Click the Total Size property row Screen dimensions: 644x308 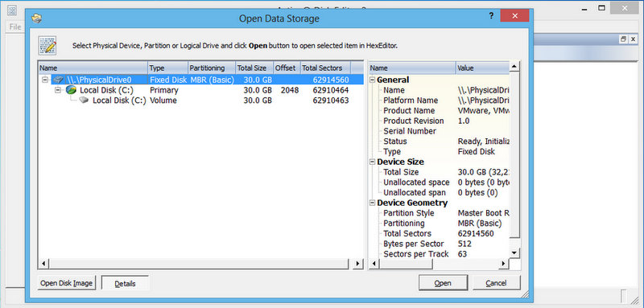[x=439, y=172]
